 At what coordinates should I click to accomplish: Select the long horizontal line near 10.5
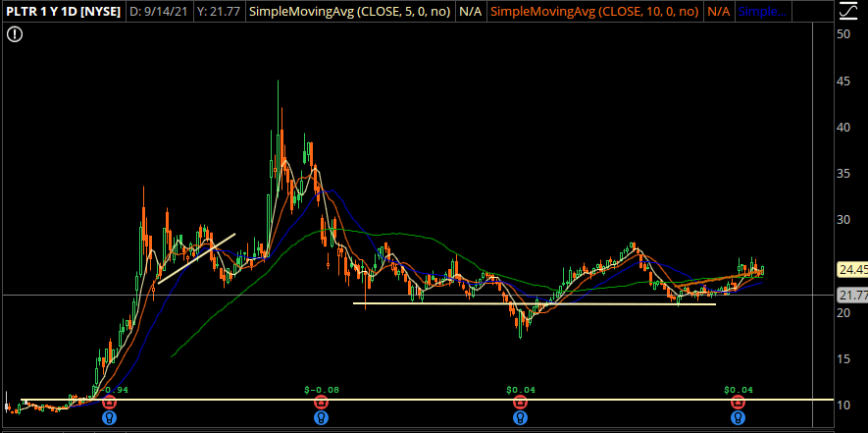(427, 400)
